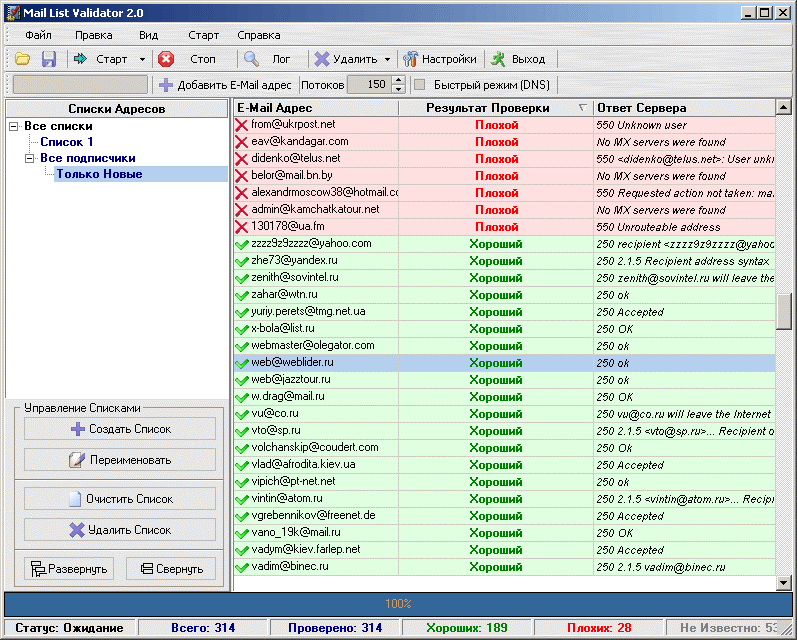Open the Старт dropdown arrow
797x640 pixels.
tap(142, 60)
